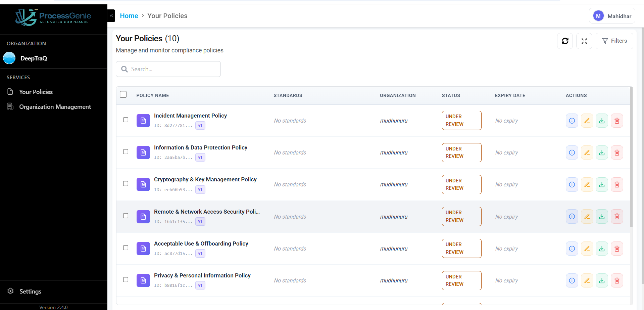
Task: Sort by the Status column header
Action: click(x=451, y=95)
